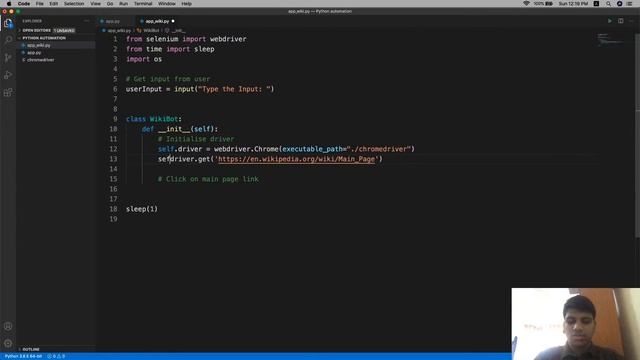Click the minimap code overview
This screenshot has height=360, width=640.
click(x=610, y=40)
